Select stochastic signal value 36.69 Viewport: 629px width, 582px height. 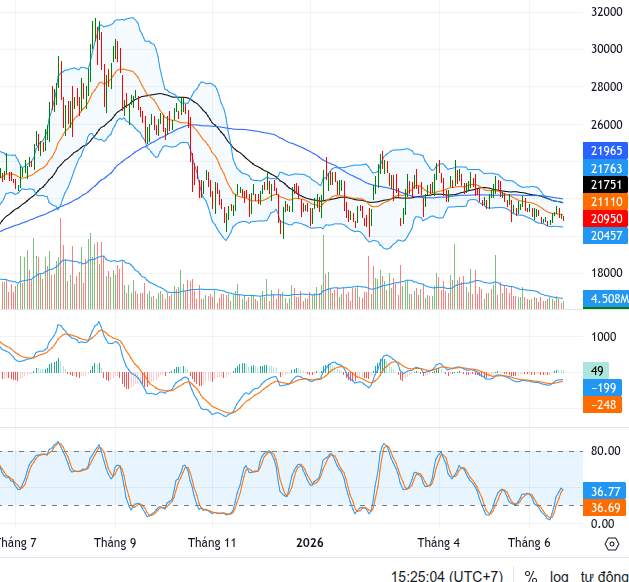point(604,507)
